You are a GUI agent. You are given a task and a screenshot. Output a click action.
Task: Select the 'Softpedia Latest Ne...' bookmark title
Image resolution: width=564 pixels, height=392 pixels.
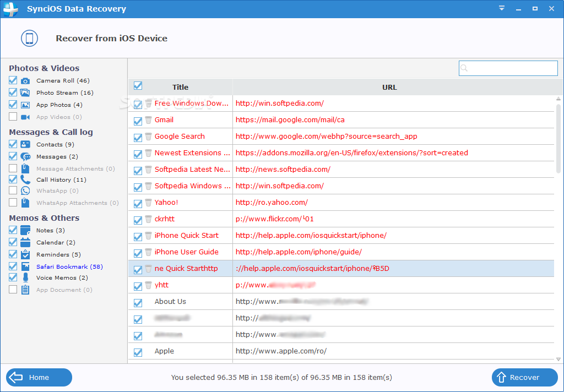192,170
